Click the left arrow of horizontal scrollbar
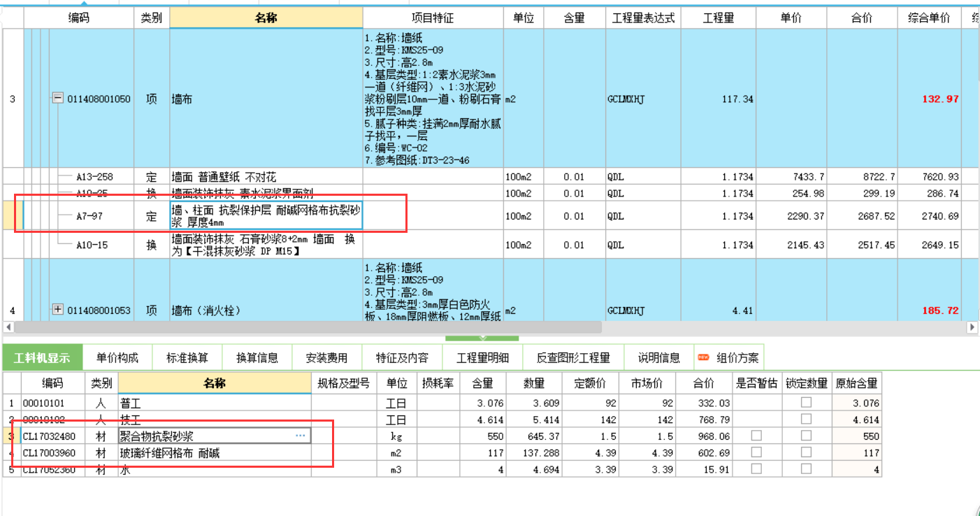 pyautogui.click(x=8, y=327)
